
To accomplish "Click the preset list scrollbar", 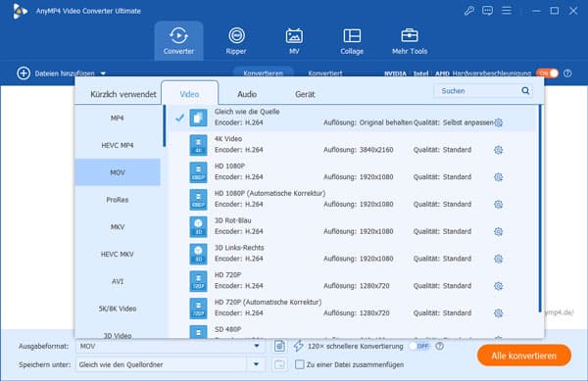I will [x=540, y=209].
